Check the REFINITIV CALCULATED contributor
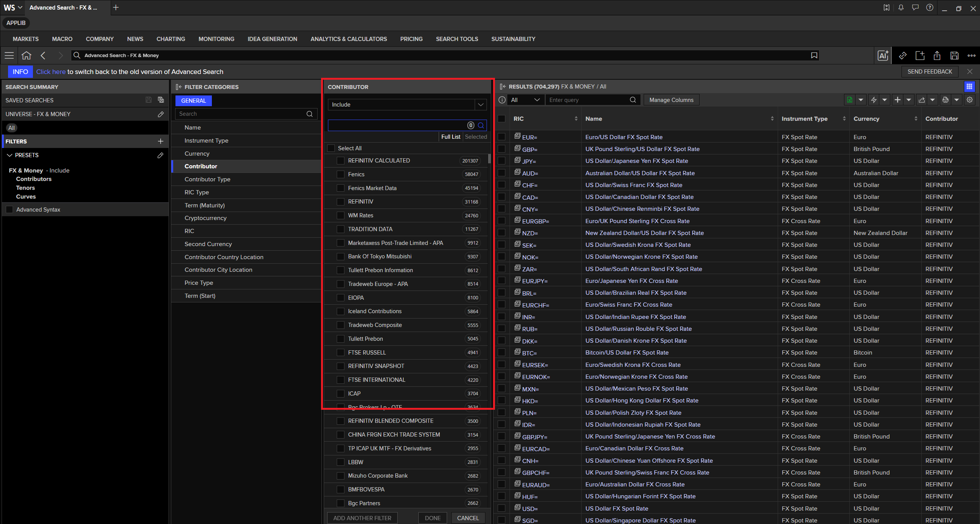Viewport: 980px width, 524px height. click(340, 161)
